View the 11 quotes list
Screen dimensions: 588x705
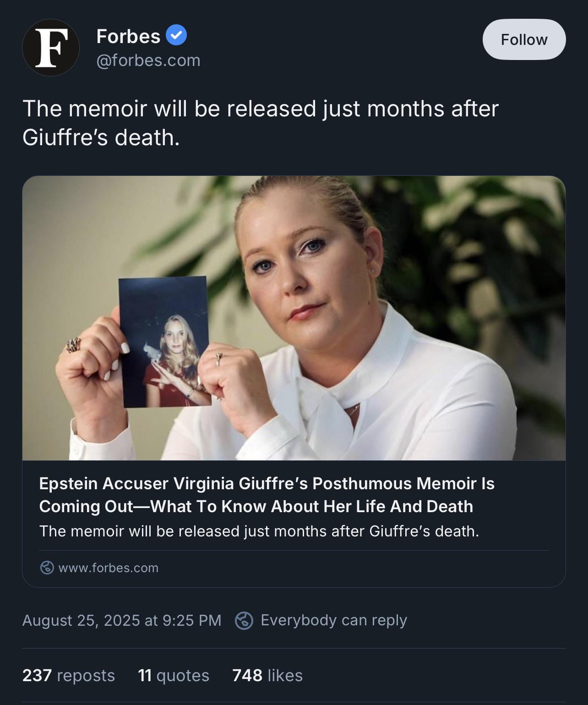click(174, 675)
